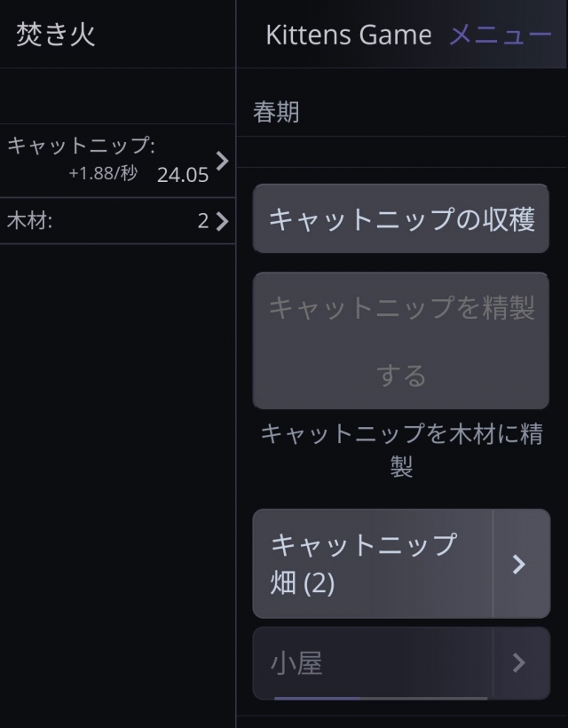This screenshot has height=728, width=568.
Task: Click the Kittens Game title
Action: (348, 35)
